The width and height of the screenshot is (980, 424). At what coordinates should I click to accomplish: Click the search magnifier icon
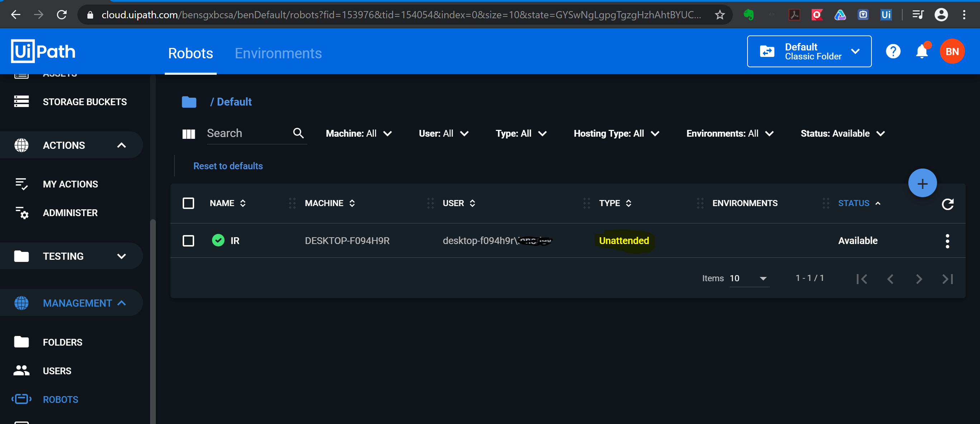298,133
